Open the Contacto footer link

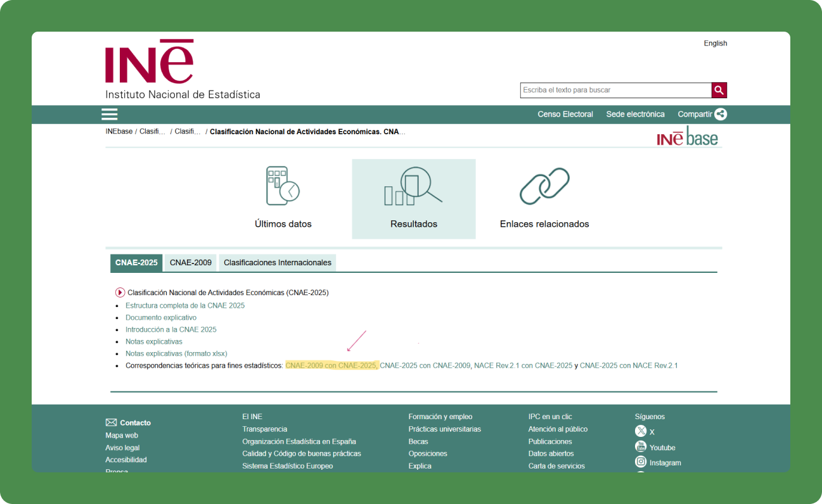point(136,423)
